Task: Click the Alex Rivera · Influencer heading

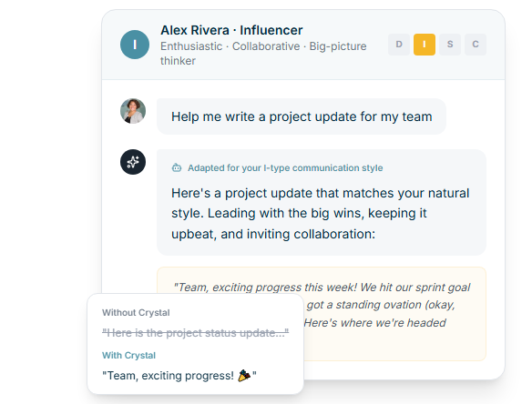Action: tap(231, 30)
